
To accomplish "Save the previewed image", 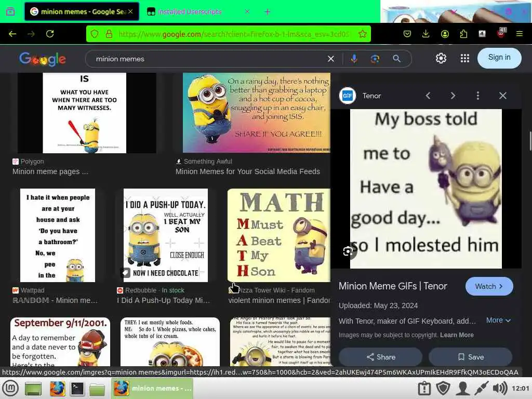I will [471, 357].
